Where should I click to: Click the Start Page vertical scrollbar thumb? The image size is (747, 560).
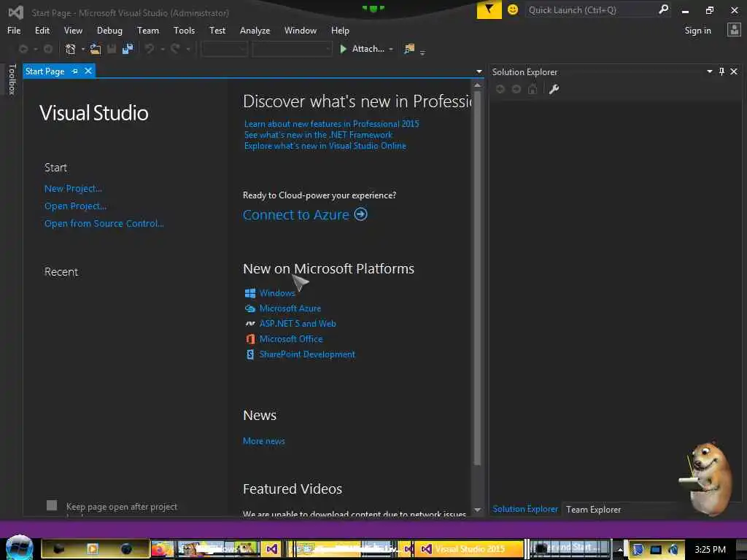pyautogui.click(x=477, y=279)
